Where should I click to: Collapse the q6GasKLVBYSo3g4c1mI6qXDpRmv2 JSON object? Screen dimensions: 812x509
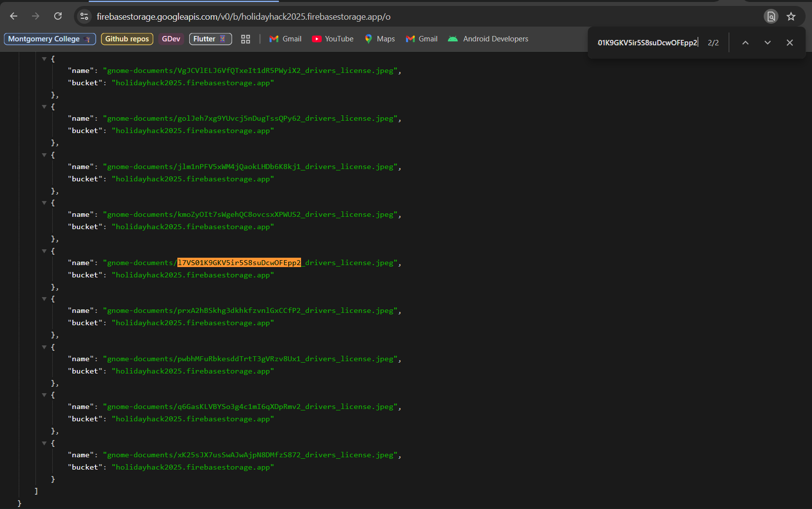(x=44, y=395)
